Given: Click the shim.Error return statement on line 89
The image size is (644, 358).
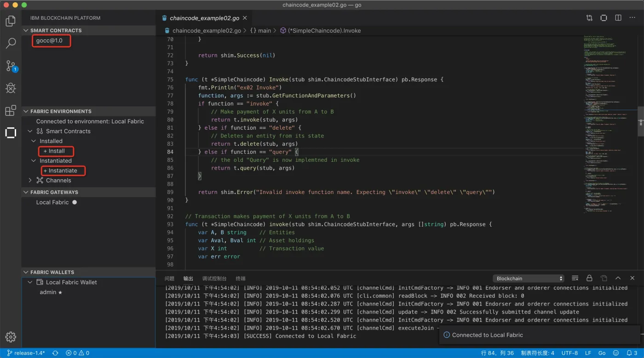Looking at the screenshot, I should pyautogui.click(x=346, y=192).
